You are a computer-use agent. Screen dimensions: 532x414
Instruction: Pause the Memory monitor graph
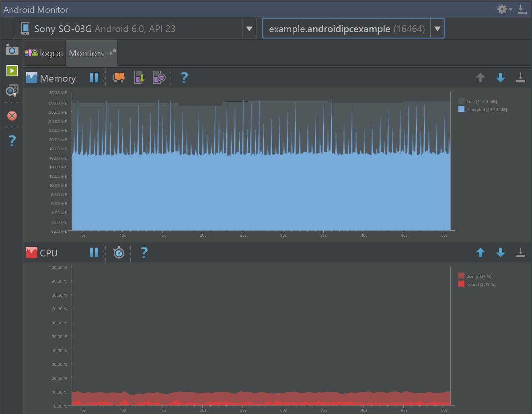click(94, 77)
